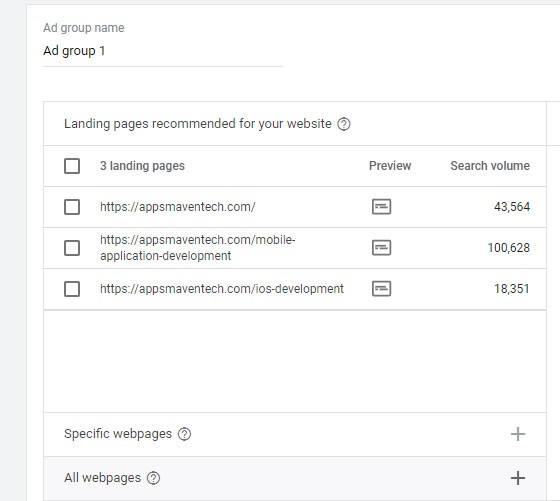Screen dimensions: 560x501
Task: Sort by Search volume column header
Action: click(x=490, y=166)
